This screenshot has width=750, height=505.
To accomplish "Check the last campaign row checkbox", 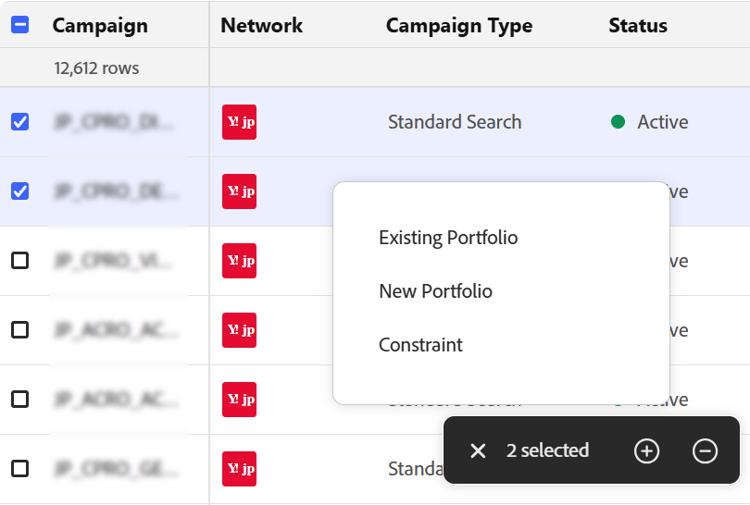I will (20, 468).
